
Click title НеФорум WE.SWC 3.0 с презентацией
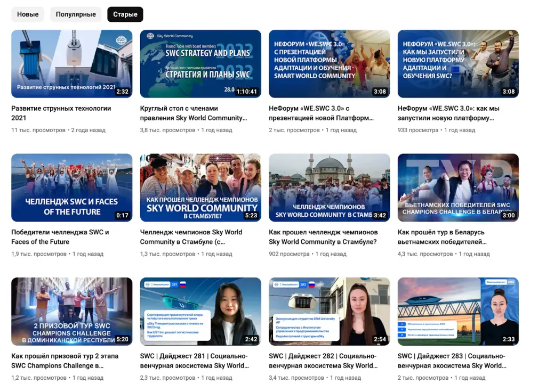pos(321,113)
